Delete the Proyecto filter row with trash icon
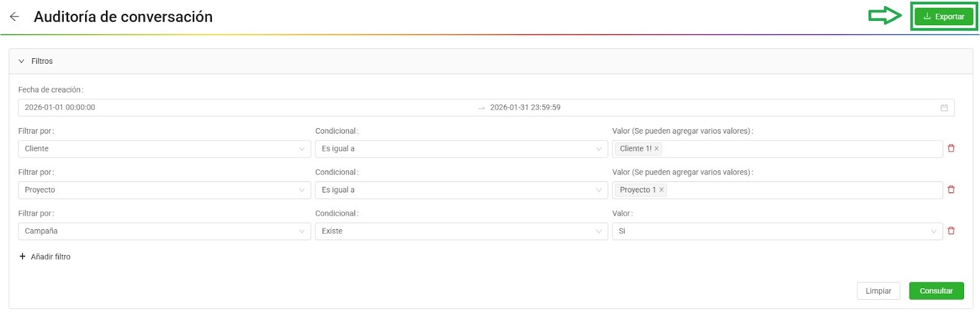980x315 pixels. [951, 189]
